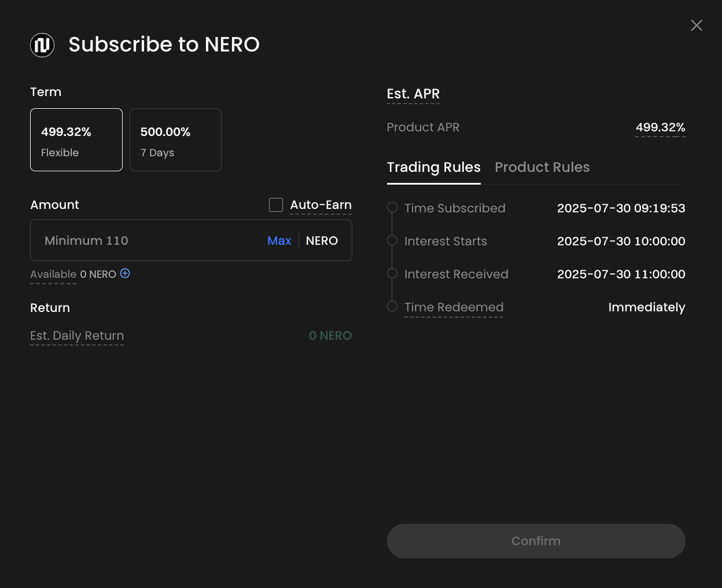Click the Interest Starts timeline marker

click(392, 241)
